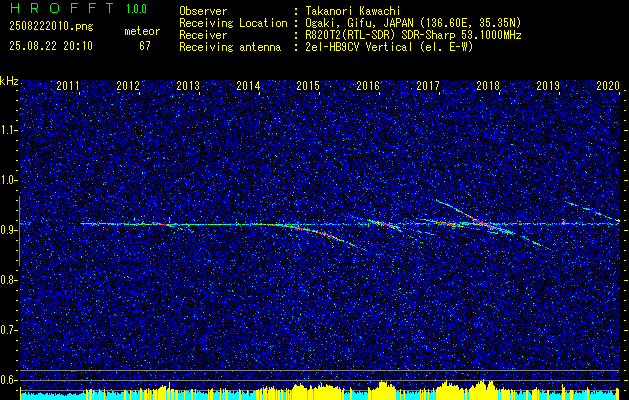Click the 2014 time marker

(248, 85)
